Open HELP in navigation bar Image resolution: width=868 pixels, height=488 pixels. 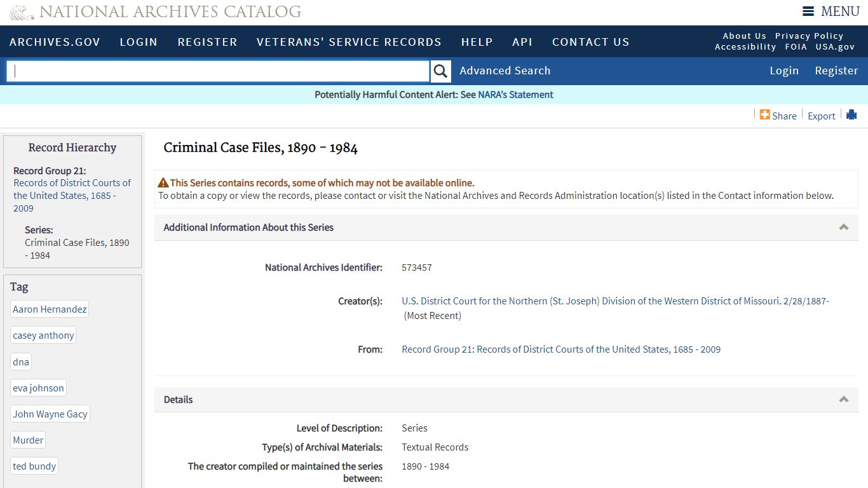477,42
